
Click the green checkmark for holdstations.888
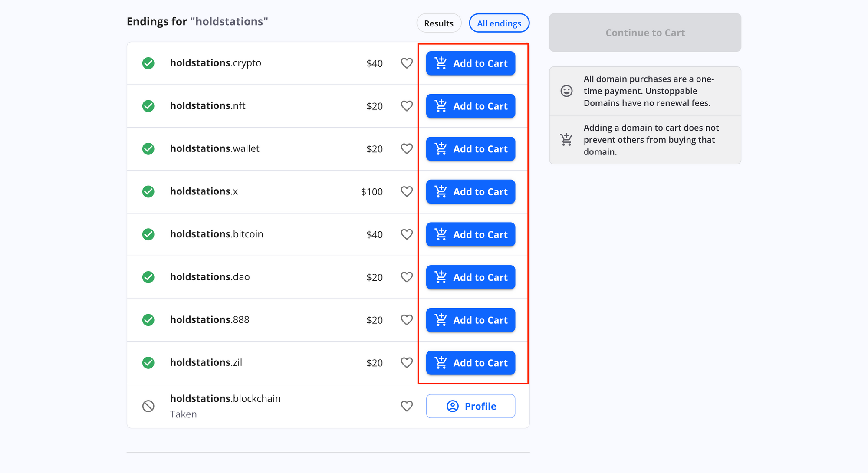point(148,320)
